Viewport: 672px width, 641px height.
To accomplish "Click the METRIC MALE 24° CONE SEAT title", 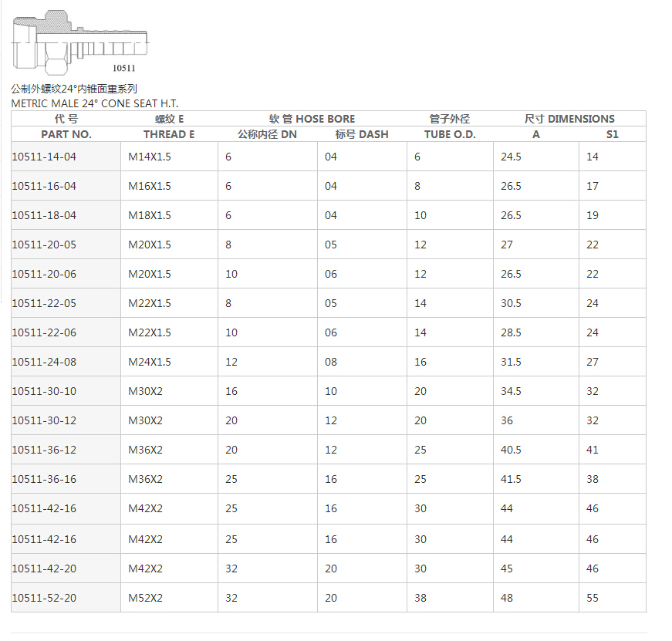I will (95, 103).
